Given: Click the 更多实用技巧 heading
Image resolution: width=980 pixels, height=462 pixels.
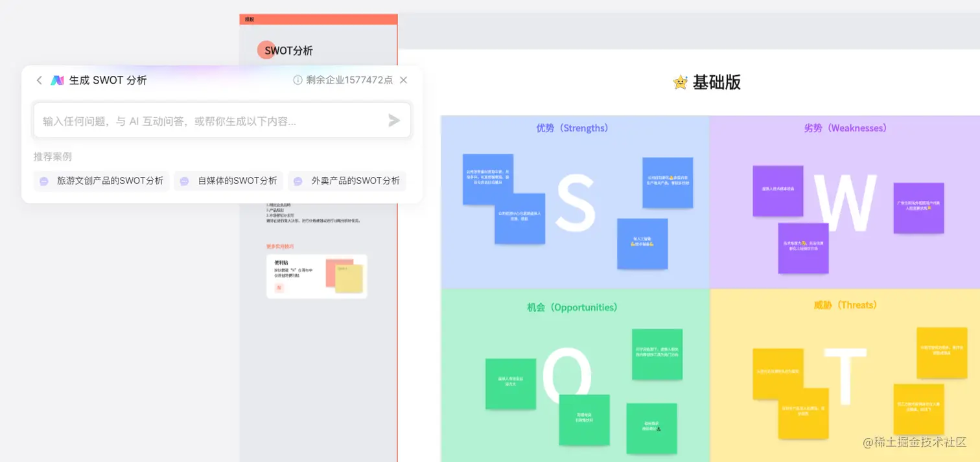Looking at the screenshot, I should [x=280, y=246].
